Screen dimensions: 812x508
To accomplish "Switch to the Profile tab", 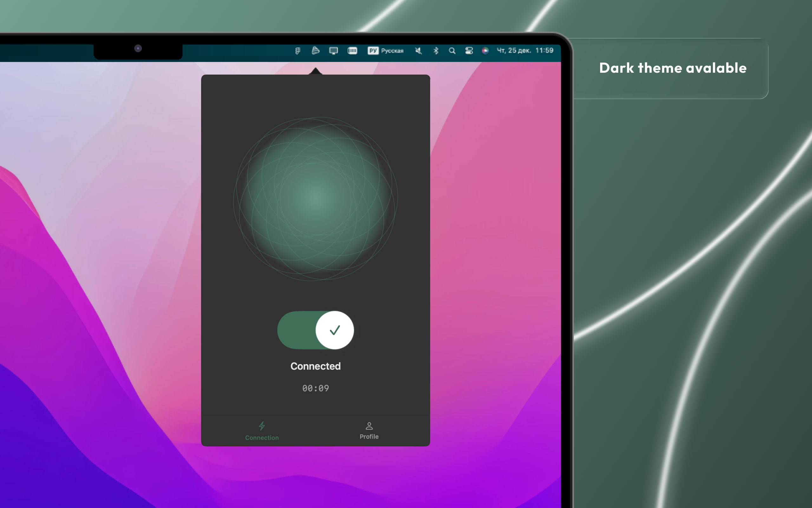I will tap(369, 431).
